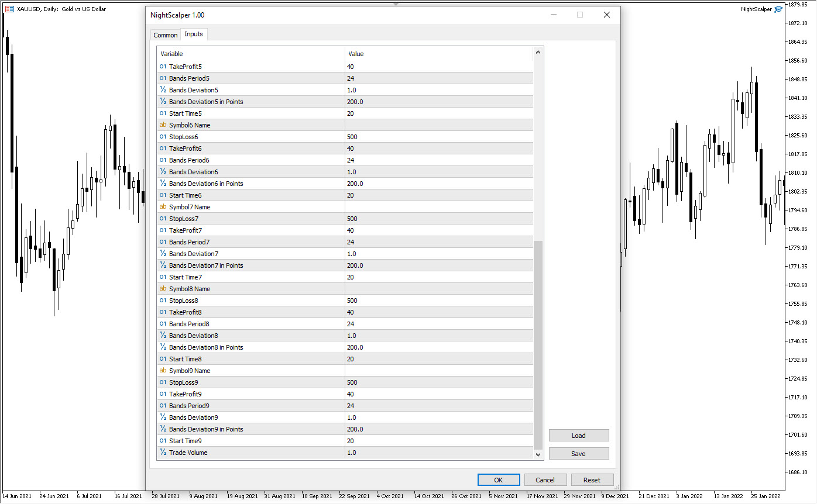The image size is (817, 504).
Task: Save inputs using the Save button
Action: 578,454
